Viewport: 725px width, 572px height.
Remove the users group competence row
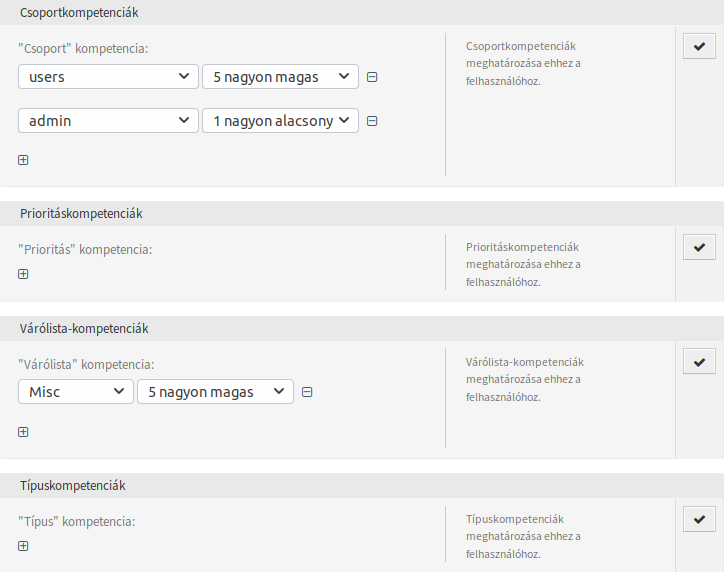372,77
